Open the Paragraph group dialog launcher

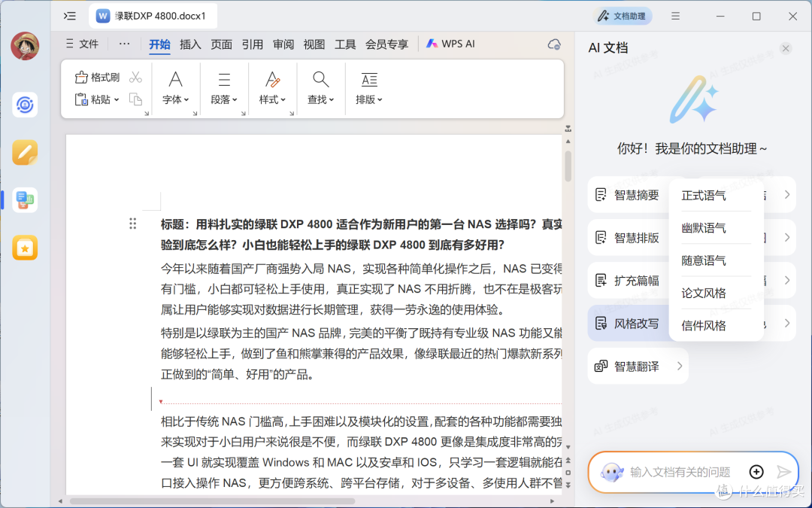[244, 113]
